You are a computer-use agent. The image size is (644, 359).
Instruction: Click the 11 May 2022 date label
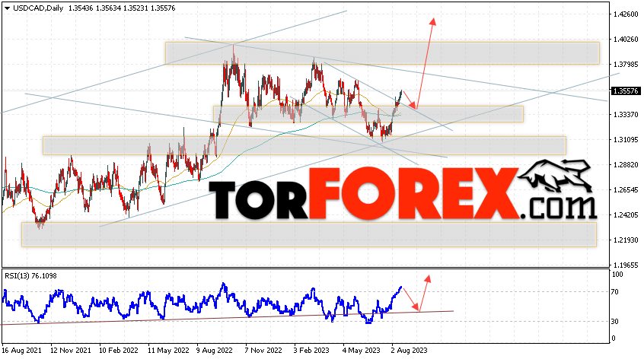click(168, 351)
